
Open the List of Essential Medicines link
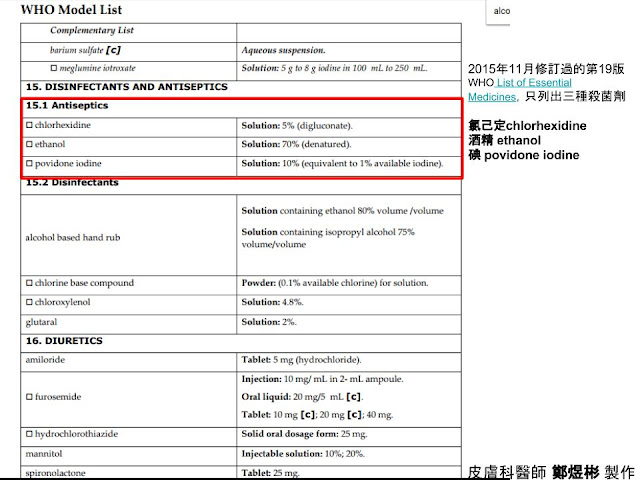[520, 90]
